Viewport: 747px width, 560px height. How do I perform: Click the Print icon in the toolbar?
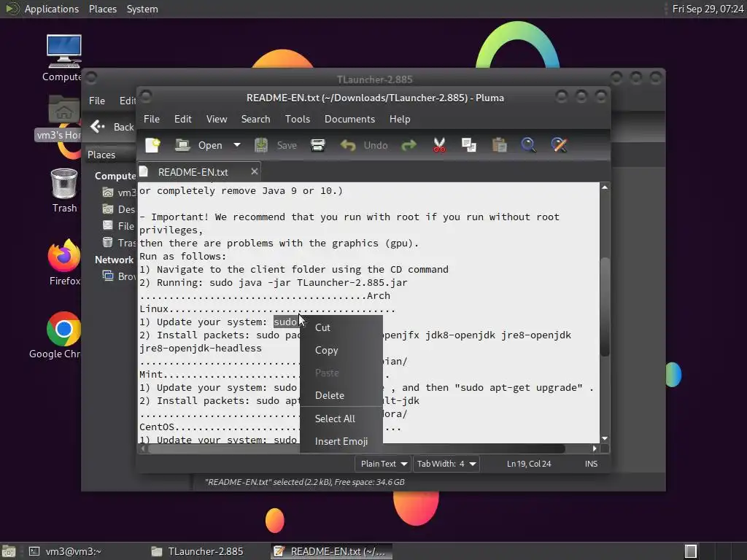coord(318,145)
